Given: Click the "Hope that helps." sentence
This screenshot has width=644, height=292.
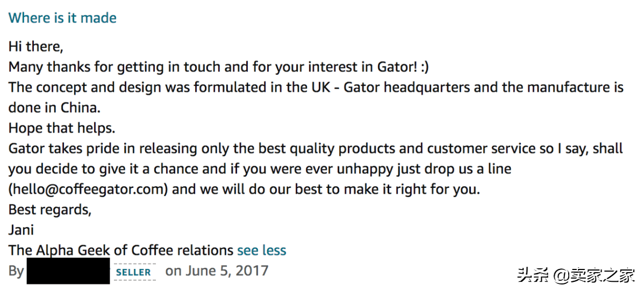Looking at the screenshot, I should click(x=62, y=128).
